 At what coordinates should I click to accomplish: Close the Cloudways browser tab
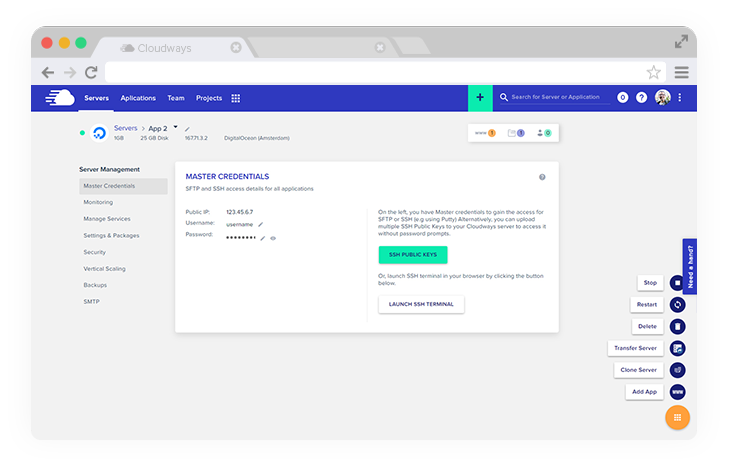236,47
